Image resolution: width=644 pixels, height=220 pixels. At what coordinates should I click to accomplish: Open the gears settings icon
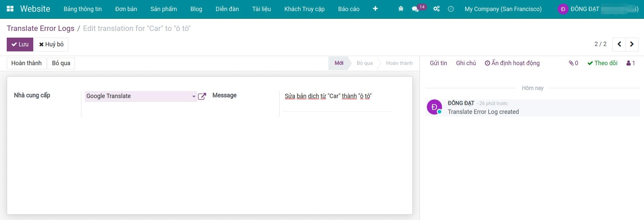pyautogui.click(x=436, y=9)
